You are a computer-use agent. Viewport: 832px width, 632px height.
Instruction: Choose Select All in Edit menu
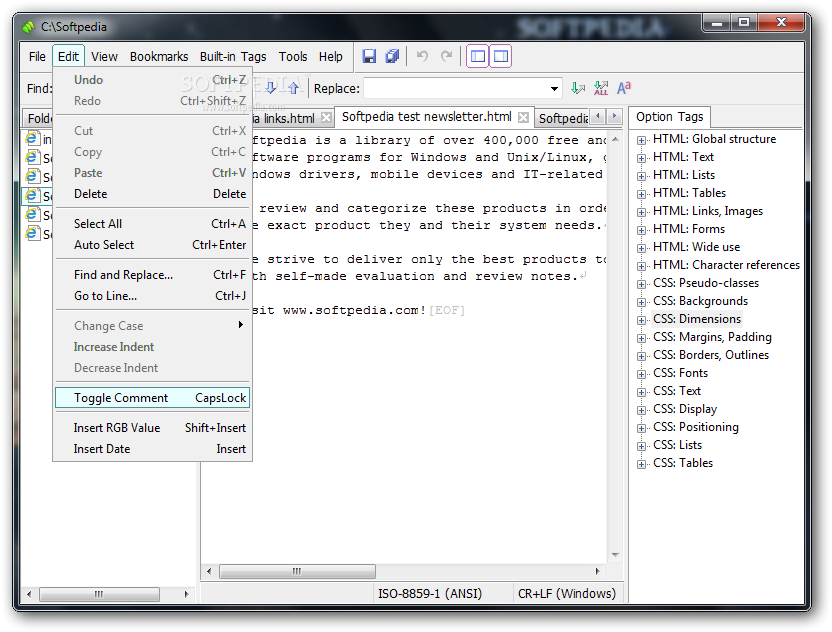coord(152,224)
